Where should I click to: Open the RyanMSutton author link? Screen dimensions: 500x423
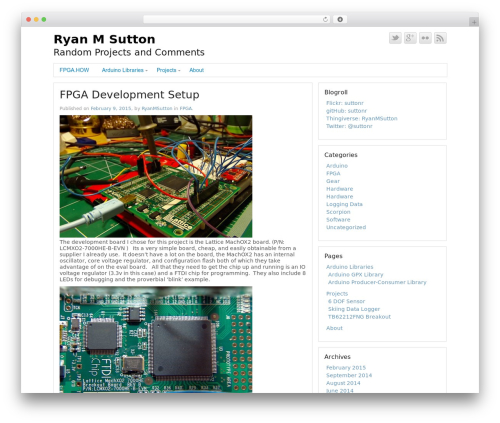coord(157,108)
